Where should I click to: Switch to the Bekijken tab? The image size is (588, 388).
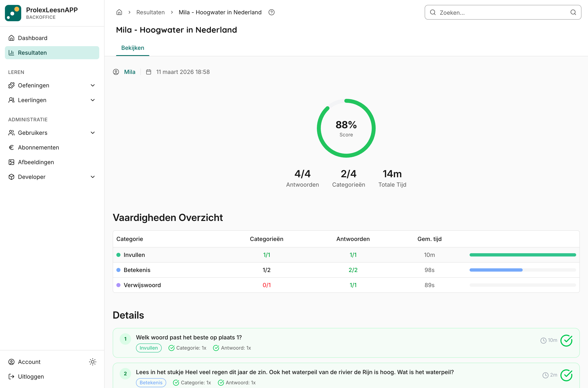(133, 48)
